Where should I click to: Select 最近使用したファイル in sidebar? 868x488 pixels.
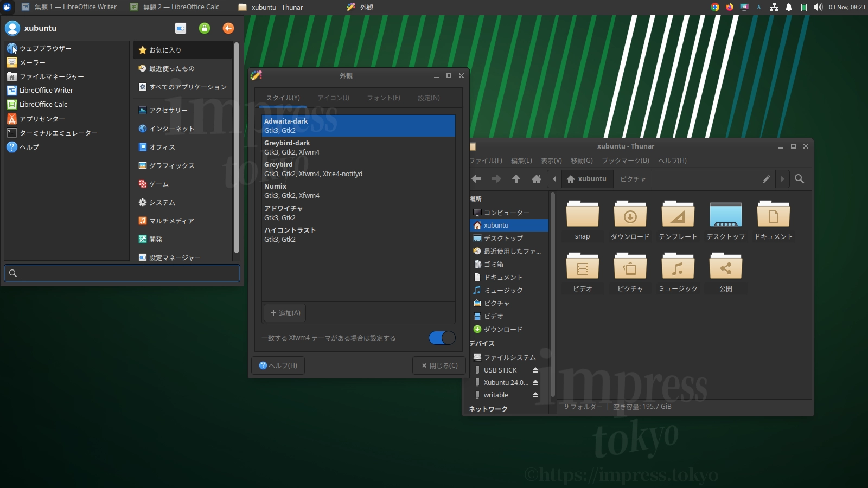509,251
